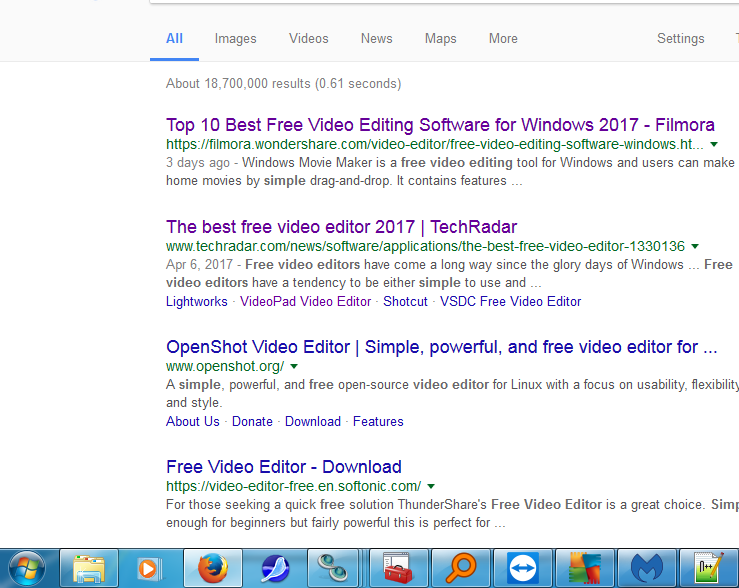Open the search Settings menu
739x588 pixels.
(681, 39)
